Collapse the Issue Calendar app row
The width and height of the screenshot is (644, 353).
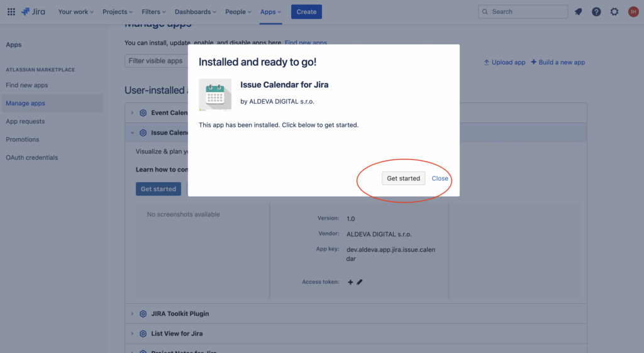coord(132,133)
